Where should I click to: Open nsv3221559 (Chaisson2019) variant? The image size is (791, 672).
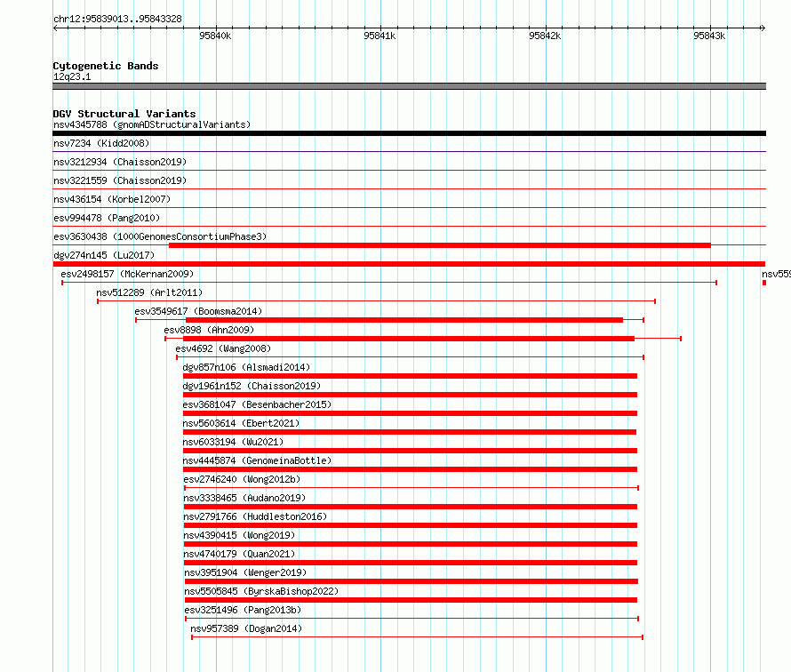pyautogui.click(x=120, y=180)
